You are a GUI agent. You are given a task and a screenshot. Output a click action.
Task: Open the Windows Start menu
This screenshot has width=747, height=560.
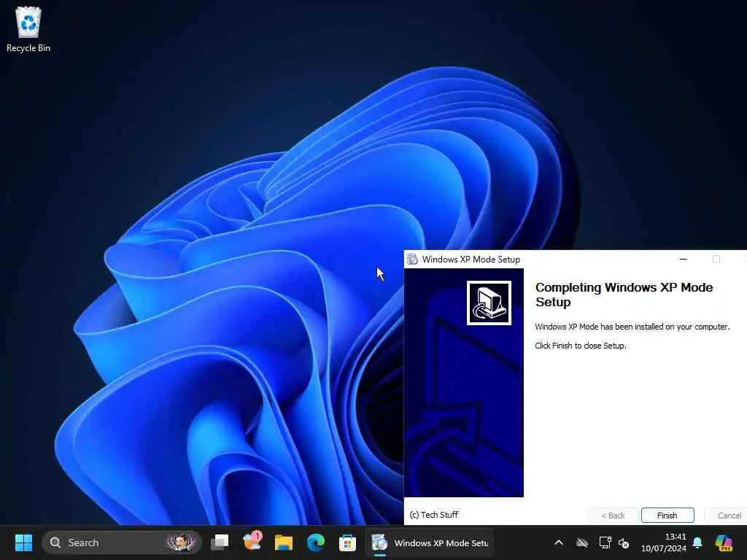click(x=23, y=542)
